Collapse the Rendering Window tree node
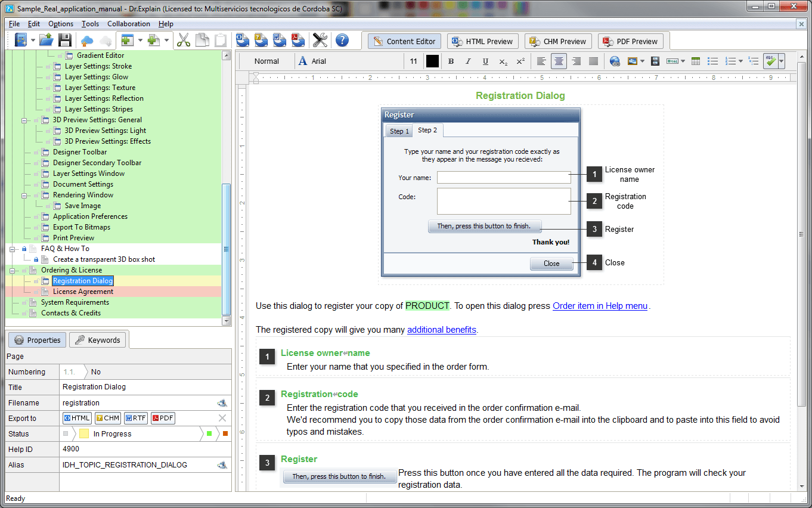 [x=25, y=195]
